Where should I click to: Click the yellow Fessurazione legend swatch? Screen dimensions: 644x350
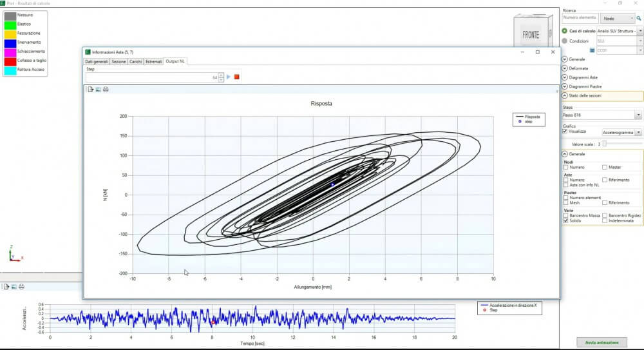click(10, 34)
